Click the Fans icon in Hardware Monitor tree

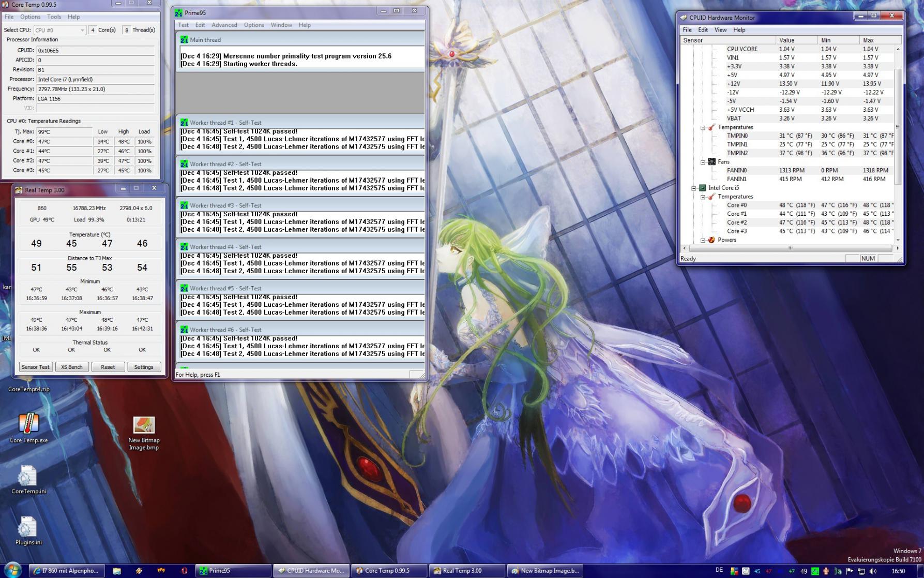711,161
